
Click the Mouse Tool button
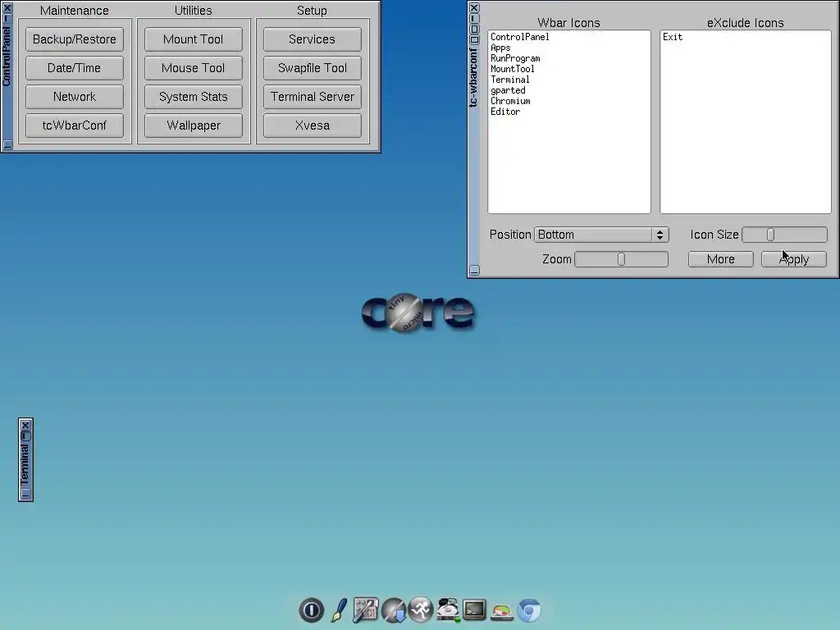coord(194,68)
